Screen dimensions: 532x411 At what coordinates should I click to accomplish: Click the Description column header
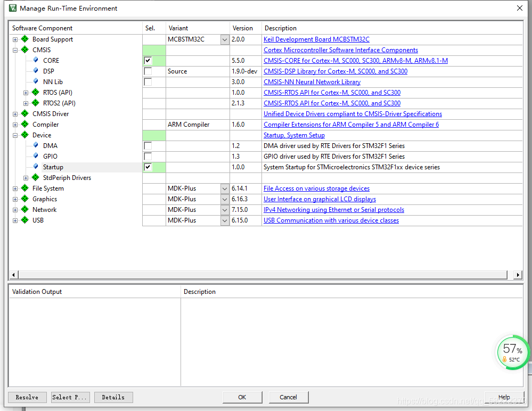pyautogui.click(x=392, y=28)
